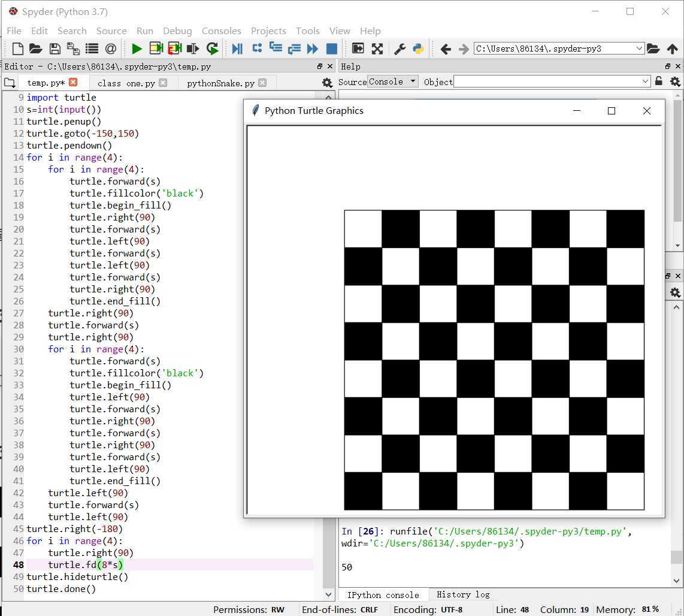This screenshot has height=616, width=684.
Task: Open the PYTHONPATH manager Python icon
Action: tap(418, 49)
